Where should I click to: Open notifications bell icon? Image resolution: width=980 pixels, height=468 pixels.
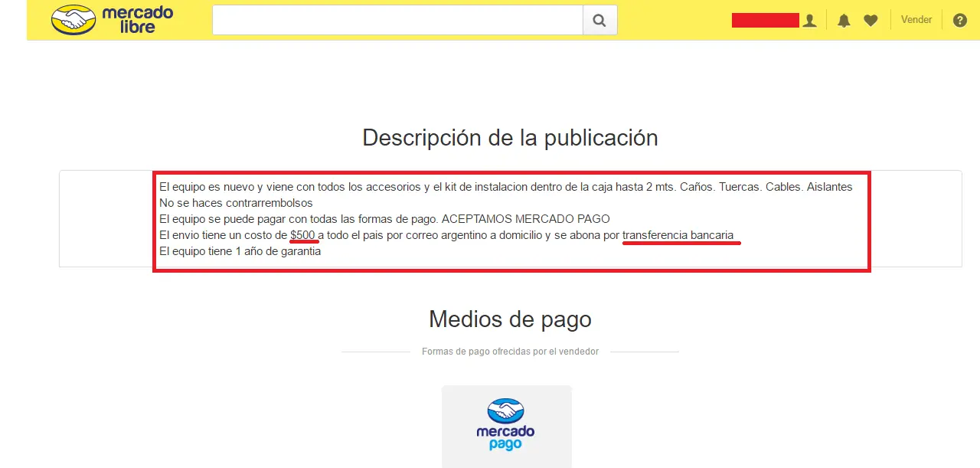click(844, 21)
